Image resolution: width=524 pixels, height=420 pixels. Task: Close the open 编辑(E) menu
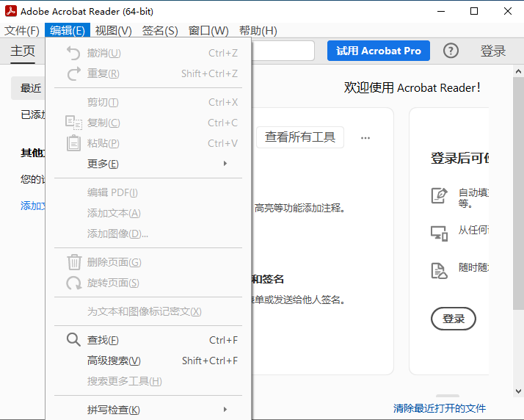(68, 31)
